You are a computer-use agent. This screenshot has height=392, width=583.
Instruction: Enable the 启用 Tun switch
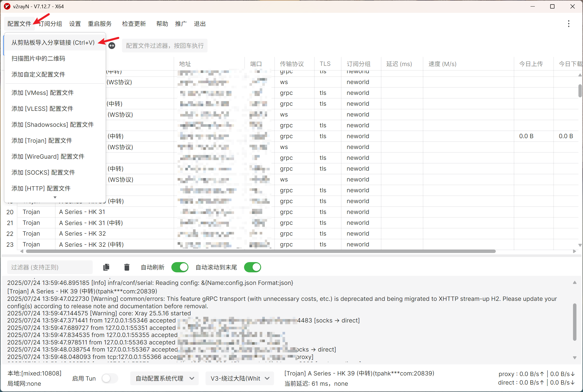tap(110, 378)
